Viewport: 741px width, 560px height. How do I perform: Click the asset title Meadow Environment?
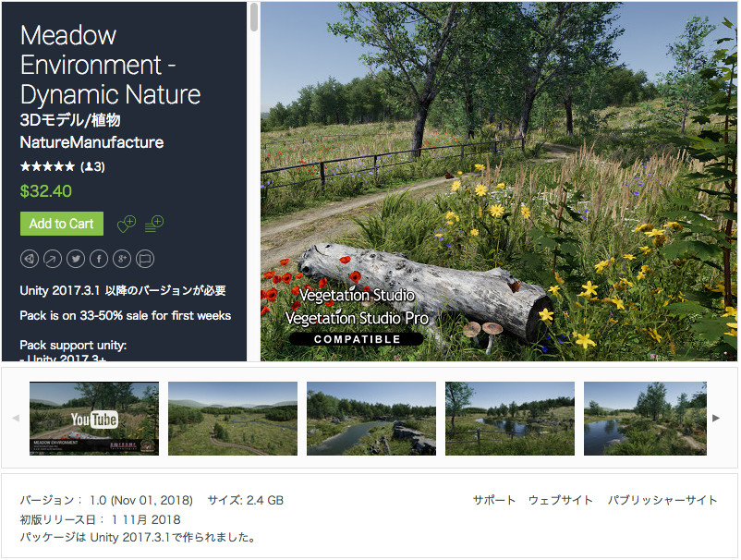[110, 65]
